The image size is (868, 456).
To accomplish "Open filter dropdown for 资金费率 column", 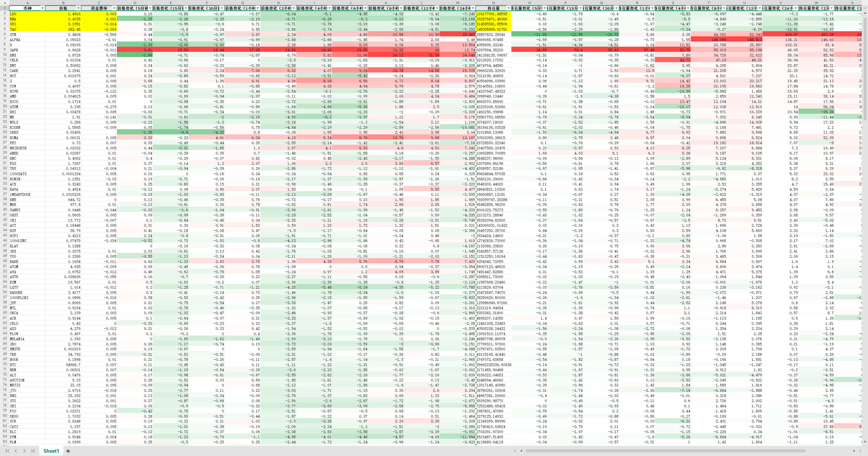I will coord(114,8).
